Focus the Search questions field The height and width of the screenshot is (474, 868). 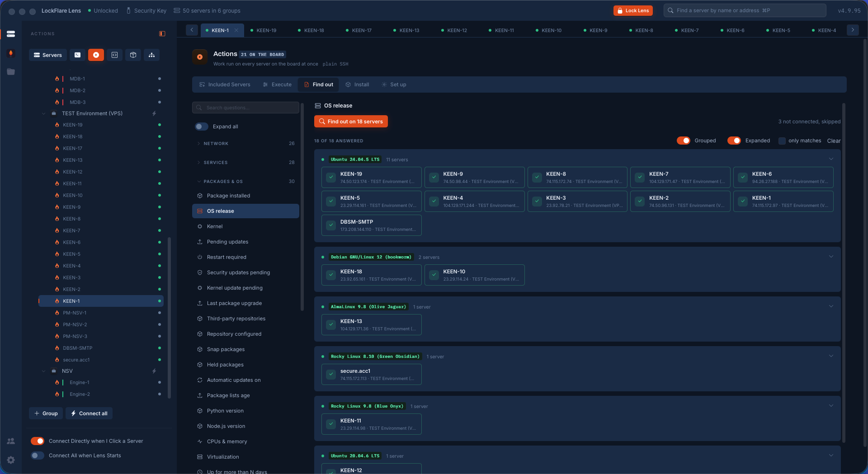[x=245, y=108]
